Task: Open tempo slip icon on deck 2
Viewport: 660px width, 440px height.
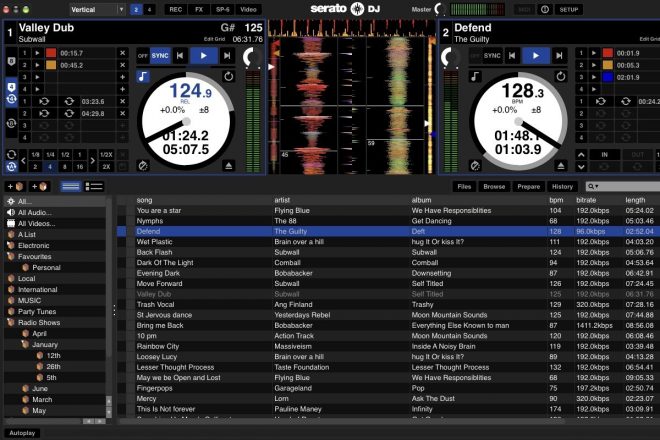Action: tap(475, 165)
